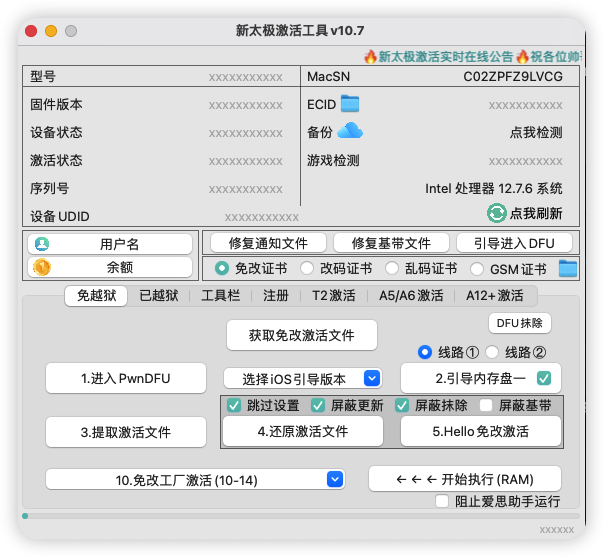The image size is (604, 557).
Task: Switch to 免越狱 tab
Action: 96,296
